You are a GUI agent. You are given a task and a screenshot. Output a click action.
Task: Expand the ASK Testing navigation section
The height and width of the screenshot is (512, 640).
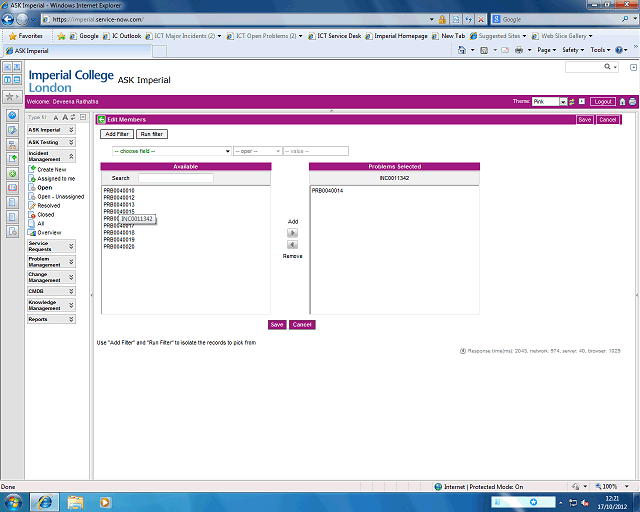click(70, 142)
